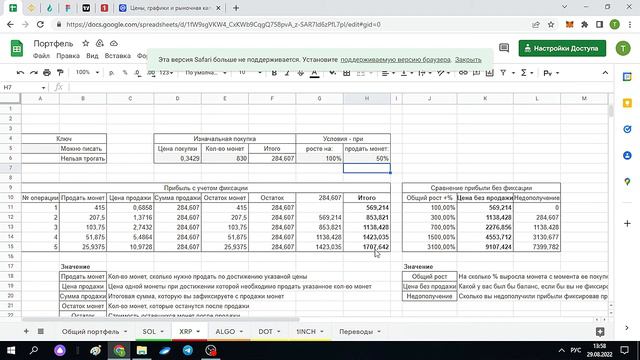
Task: Open Google Maps side panel
Action: [627, 182]
